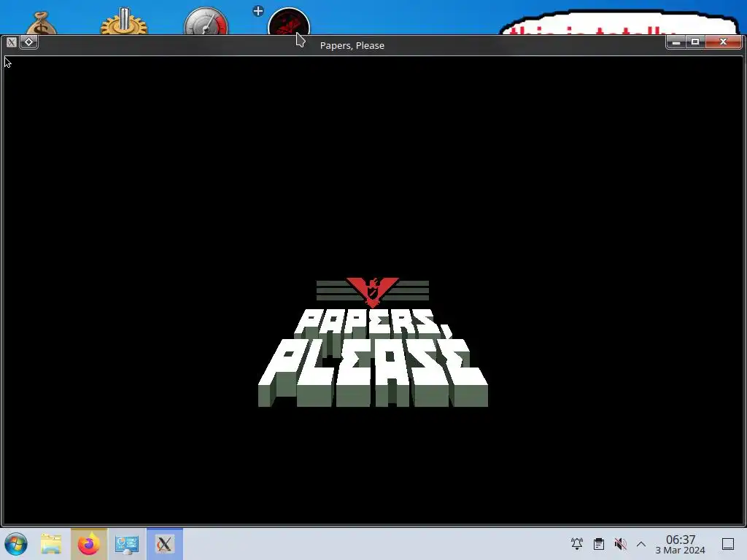
Task: Open notifications bell in system tray
Action: (x=577, y=544)
